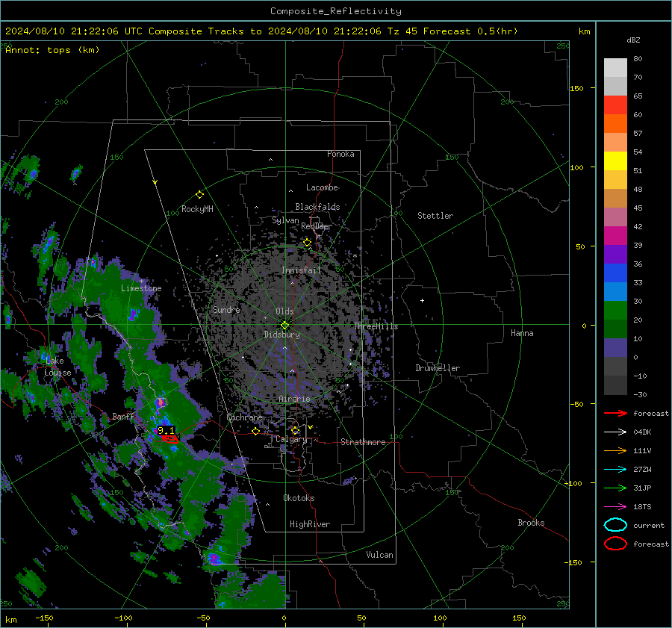672x628 pixels.
Task: Click the Ponoka town label
Action: point(340,155)
